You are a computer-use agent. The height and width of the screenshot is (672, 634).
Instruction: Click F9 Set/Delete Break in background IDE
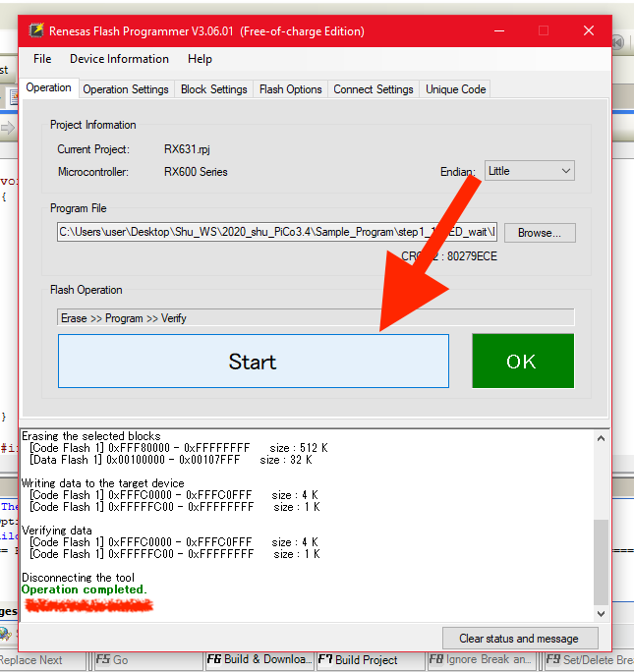589,659
